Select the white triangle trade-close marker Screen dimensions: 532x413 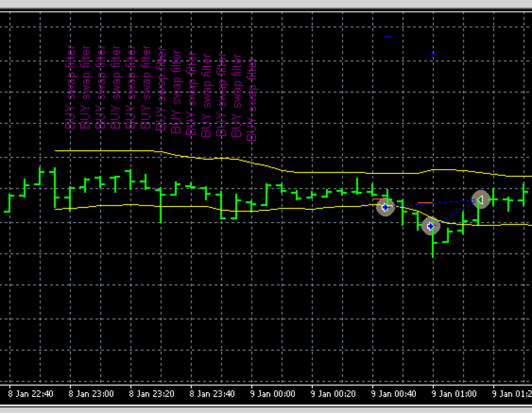click(x=480, y=200)
